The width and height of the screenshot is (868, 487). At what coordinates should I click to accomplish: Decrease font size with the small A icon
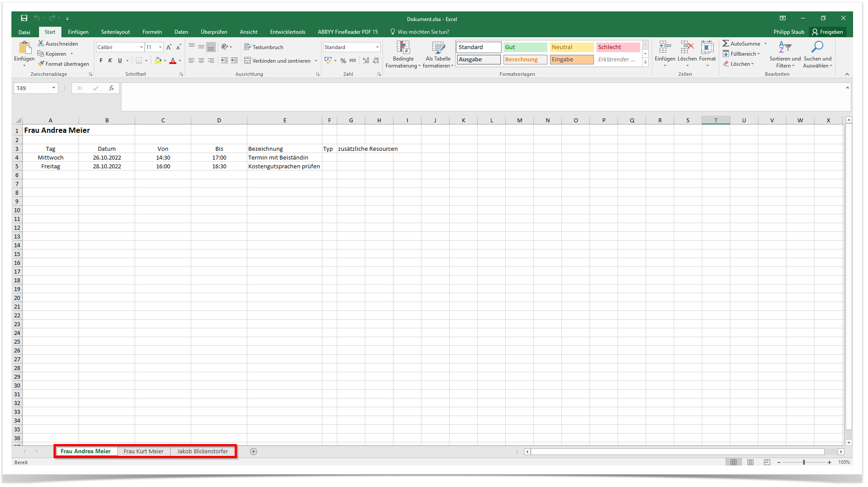(179, 47)
